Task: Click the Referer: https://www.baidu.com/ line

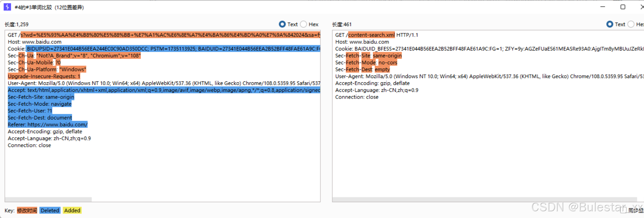Action: 48,125
